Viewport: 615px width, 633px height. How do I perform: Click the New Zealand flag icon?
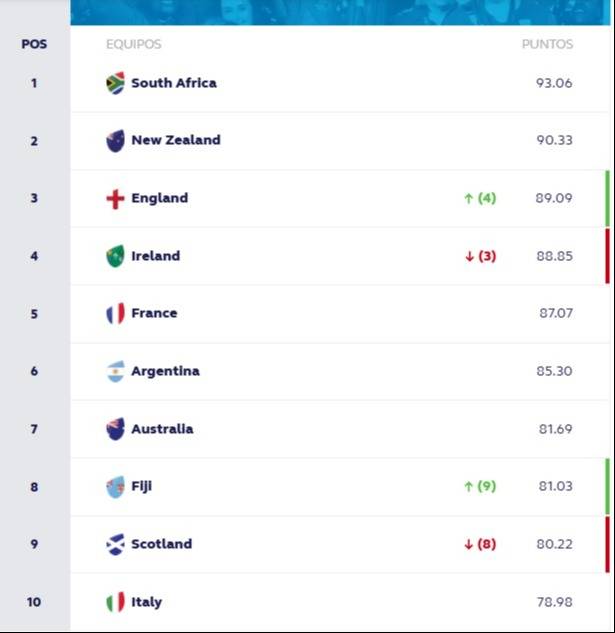(x=115, y=141)
